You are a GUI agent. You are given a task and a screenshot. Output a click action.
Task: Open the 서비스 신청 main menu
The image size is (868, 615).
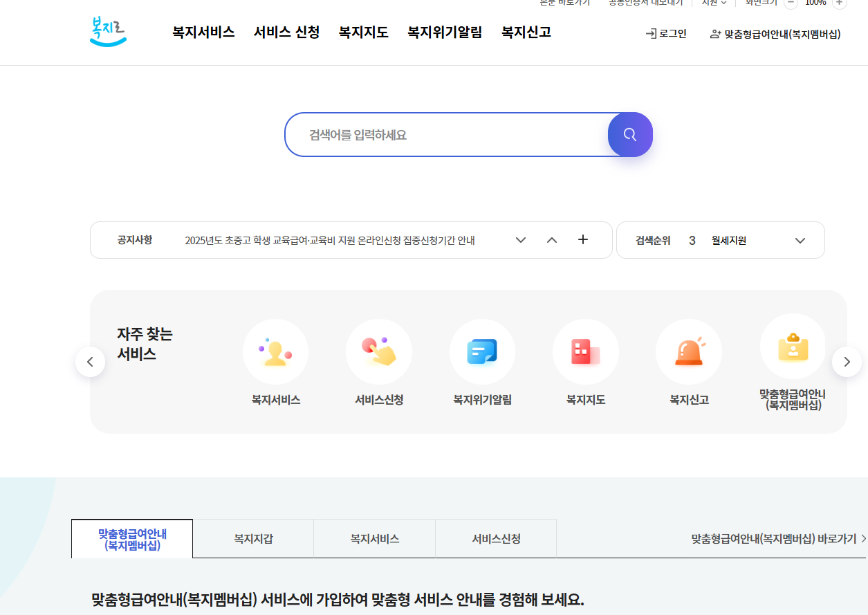click(286, 32)
